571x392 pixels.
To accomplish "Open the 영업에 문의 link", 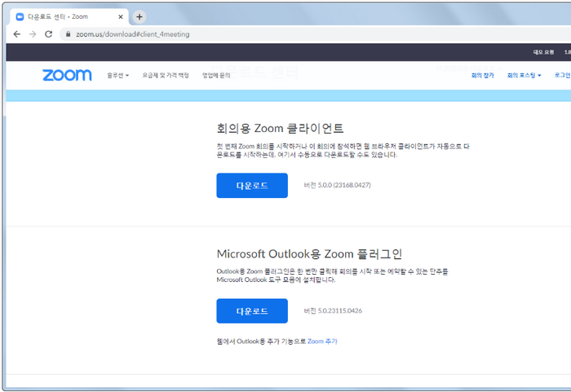I will pyautogui.click(x=216, y=75).
